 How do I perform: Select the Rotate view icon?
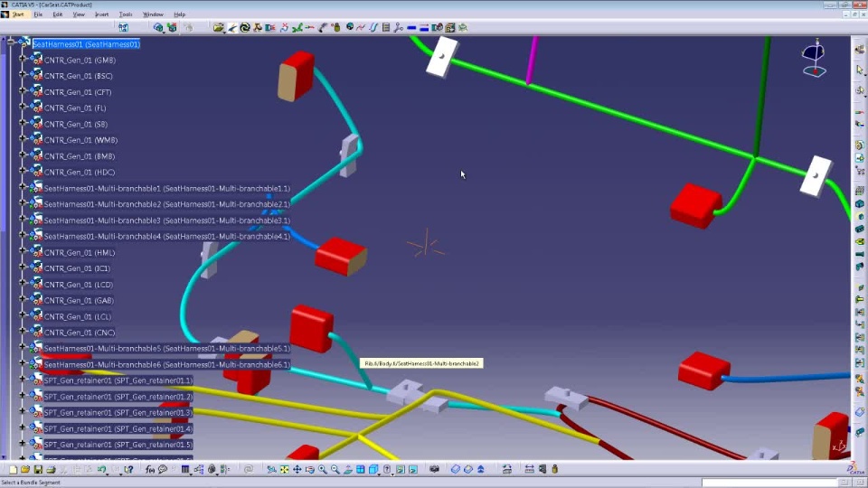click(309, 469)
